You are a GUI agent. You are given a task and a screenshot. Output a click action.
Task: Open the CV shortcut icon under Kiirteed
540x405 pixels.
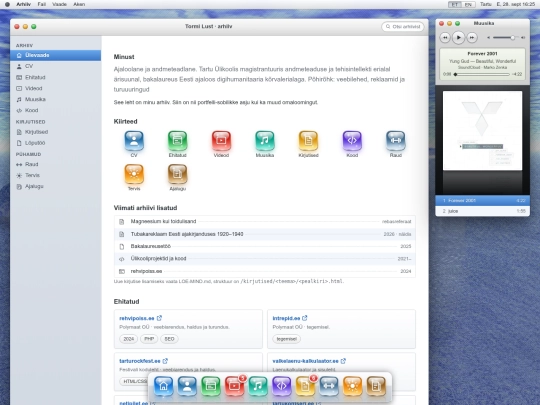click(x=134, y=141)
